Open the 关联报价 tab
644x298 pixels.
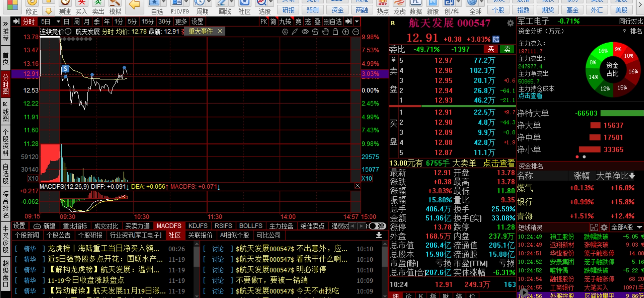pyautogui.click(x=200, y=235)
